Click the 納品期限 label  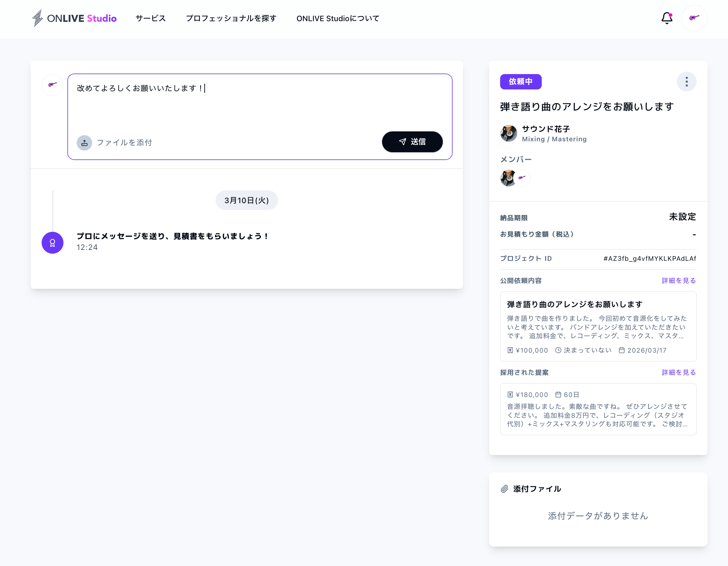514,218
